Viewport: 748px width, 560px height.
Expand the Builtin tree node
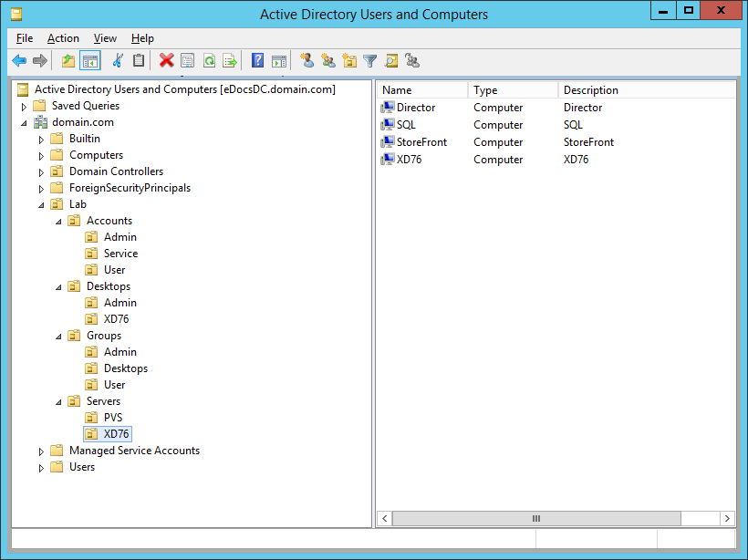pyautogui.click(x=41, y=139)
